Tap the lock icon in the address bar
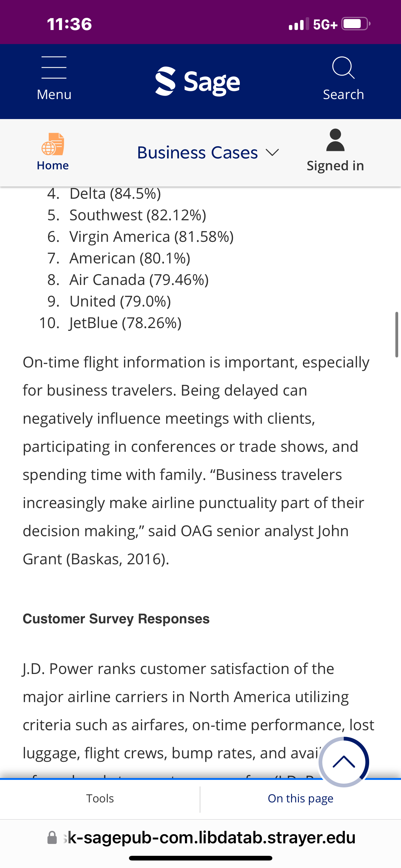Screen dimensions: 401x868 (52, 837)
